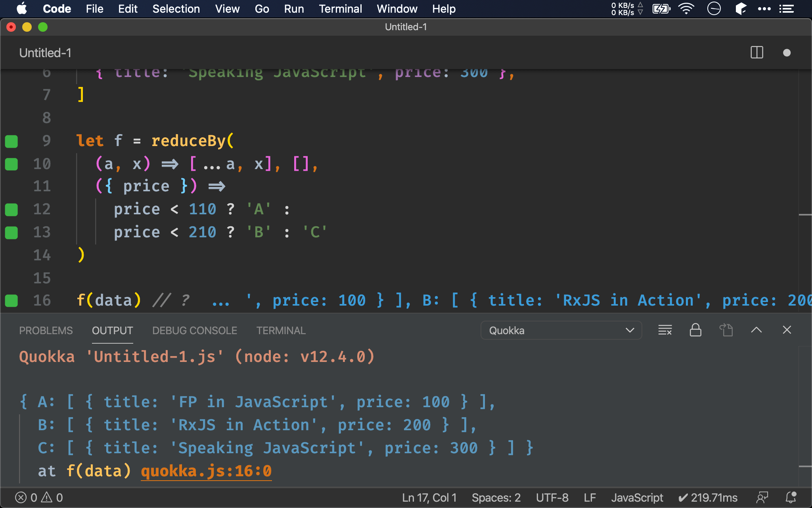The height and width of the screenshot is (508, 812).
Task: Click the inline Quokka result on line 16
Action: click(x=511, y=300)
